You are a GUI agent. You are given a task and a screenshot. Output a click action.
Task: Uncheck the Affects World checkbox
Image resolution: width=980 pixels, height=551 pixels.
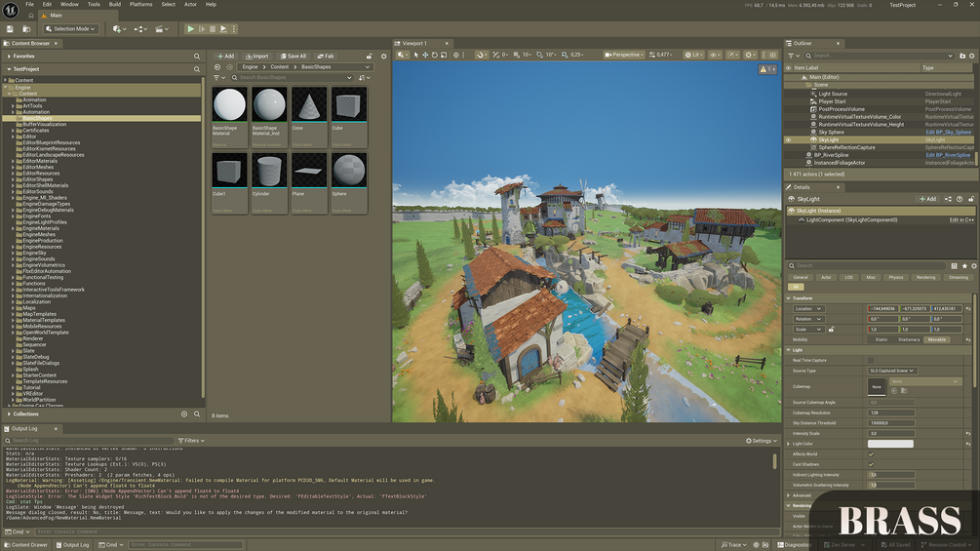871,454
